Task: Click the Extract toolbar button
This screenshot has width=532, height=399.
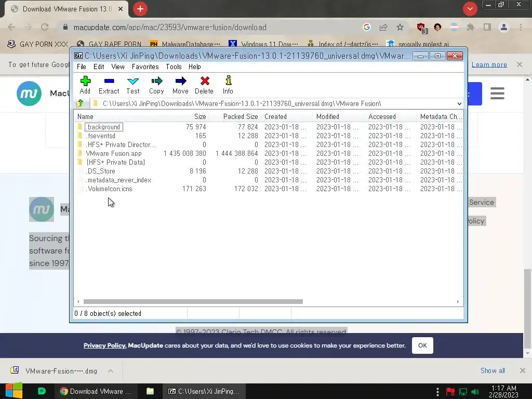Action: [x=109, y=85]
